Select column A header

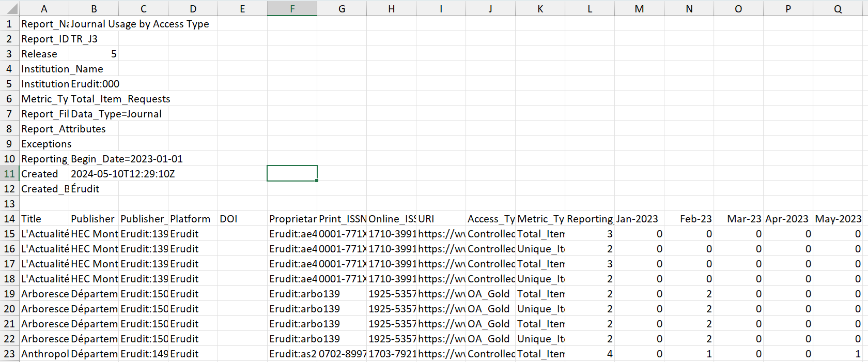(x=44, y=8)
